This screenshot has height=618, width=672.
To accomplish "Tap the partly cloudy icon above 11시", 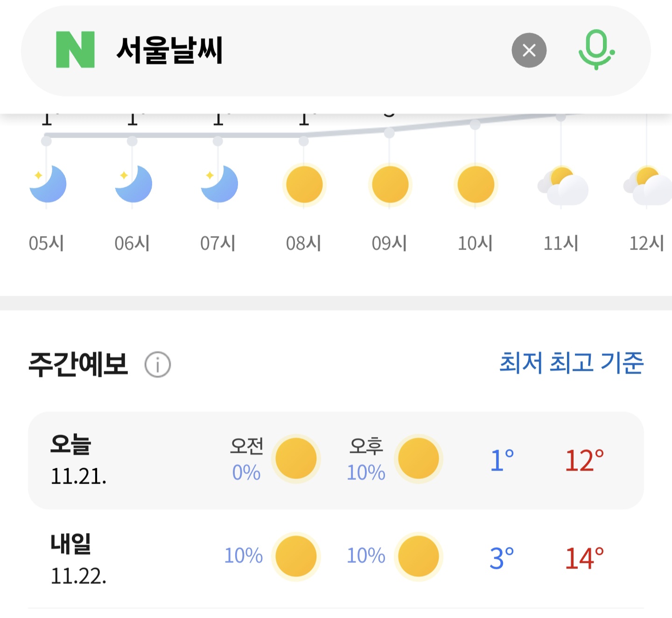I will click(562, 186).
